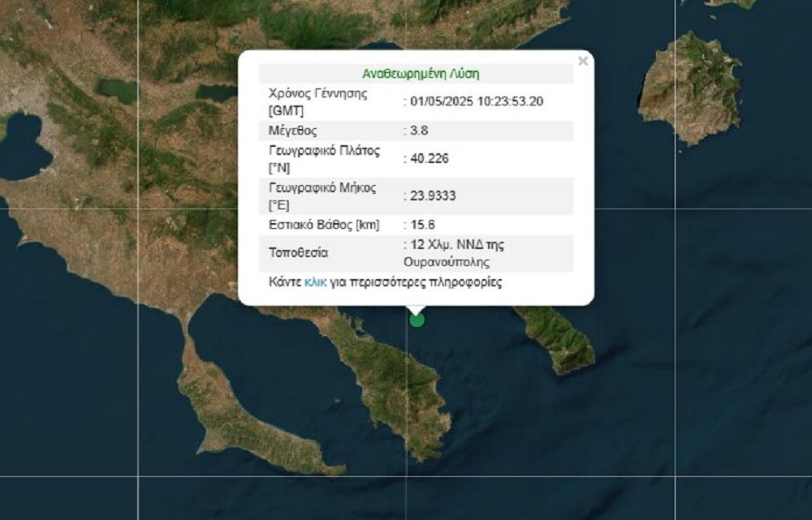Viewport: 812px width, 520px height.
Task: Click the Τοποθεσία row label
Action: click(x=298, y=253)
